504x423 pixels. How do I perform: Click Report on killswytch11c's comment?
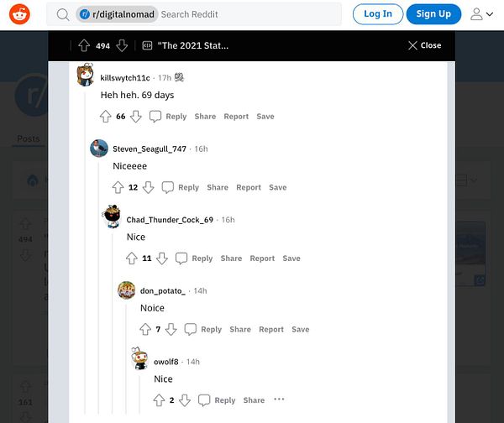pos(236,117)
